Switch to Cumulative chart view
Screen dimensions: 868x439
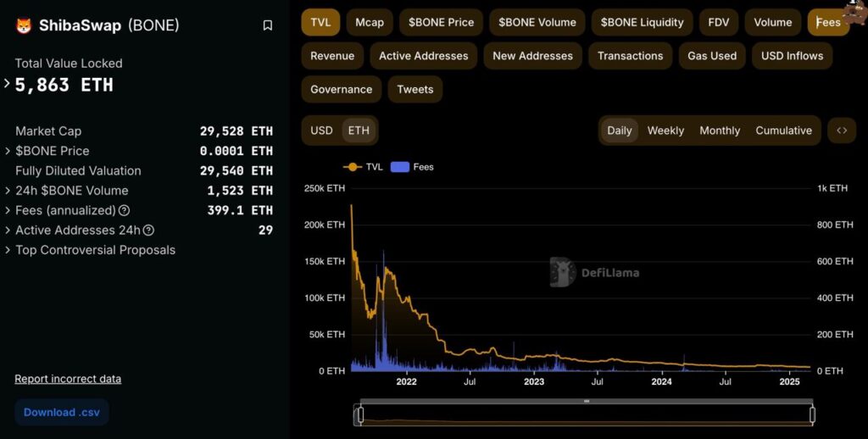click(x=784, y=131)
